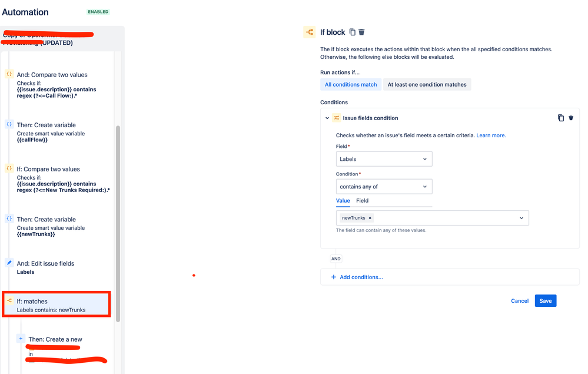Select the Then: Create variable callFlow step
588x374 pixels.
[57, 132]
